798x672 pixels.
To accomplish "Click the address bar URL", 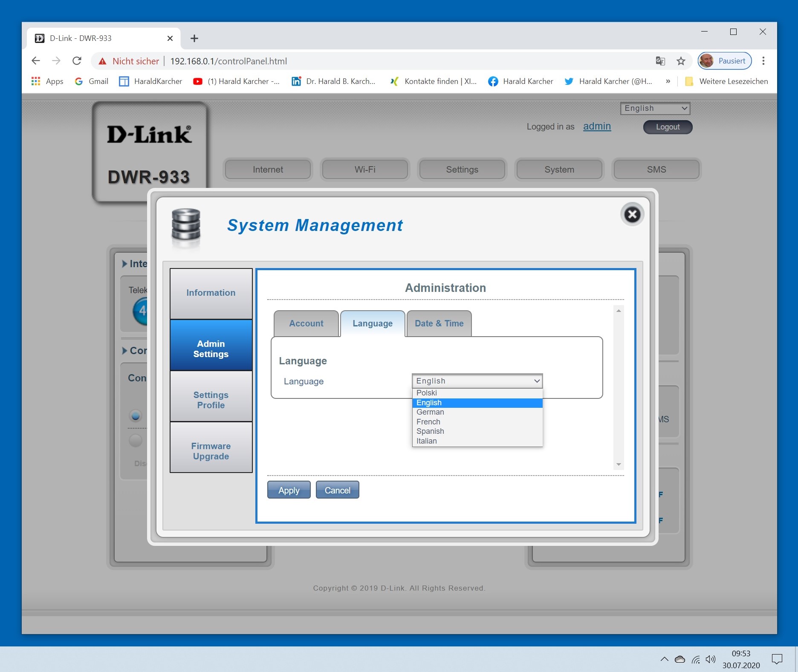I will (x=228, y=61).
